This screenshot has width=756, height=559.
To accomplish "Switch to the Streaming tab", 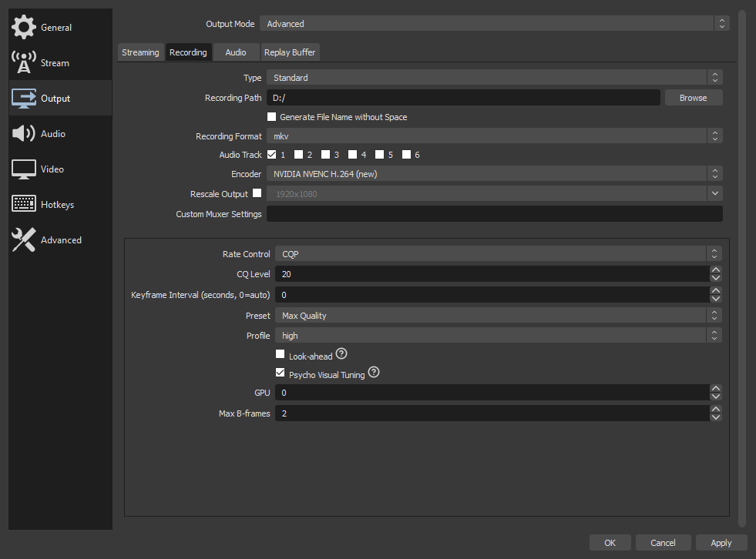I will [140, 52].
